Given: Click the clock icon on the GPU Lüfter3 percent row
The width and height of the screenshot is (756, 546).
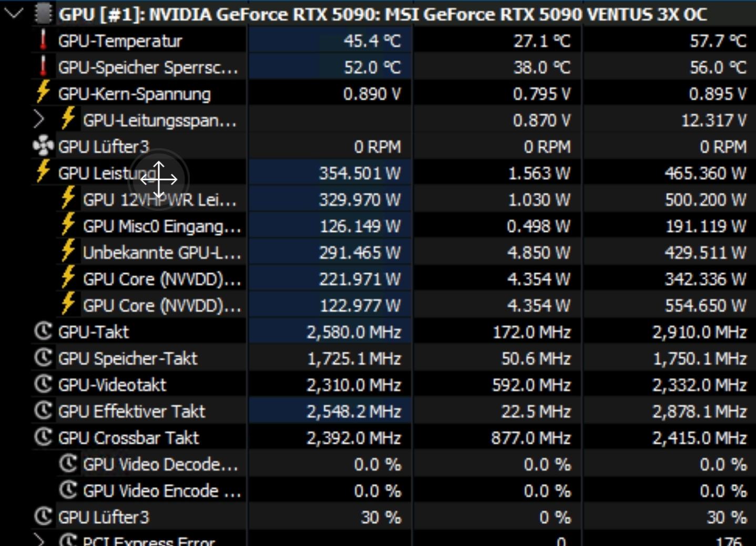Looking at the screenshot, I should point(43,517).
